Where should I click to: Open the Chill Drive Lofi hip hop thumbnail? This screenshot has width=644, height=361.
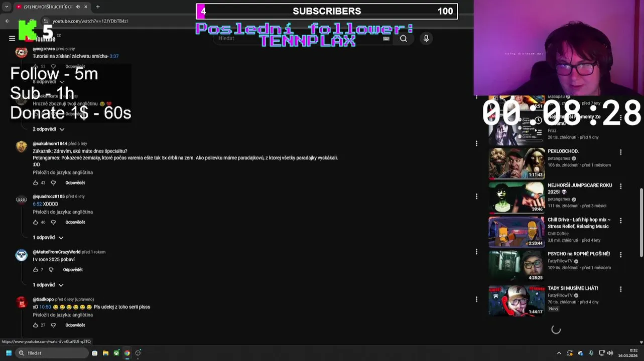[517, 232]
